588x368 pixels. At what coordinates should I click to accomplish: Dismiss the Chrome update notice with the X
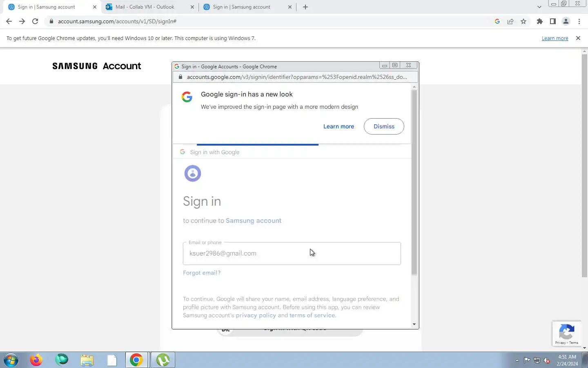578,38
